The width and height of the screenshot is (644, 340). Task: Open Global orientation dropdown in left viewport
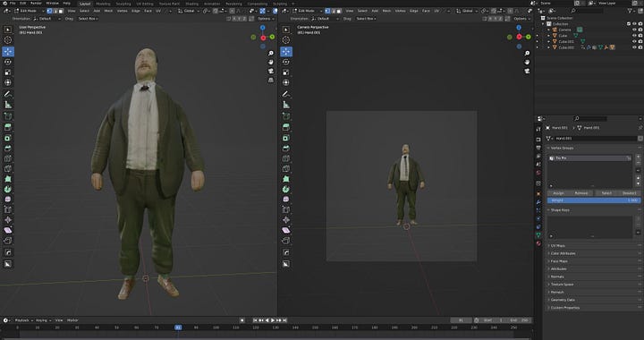coord(190,11)
